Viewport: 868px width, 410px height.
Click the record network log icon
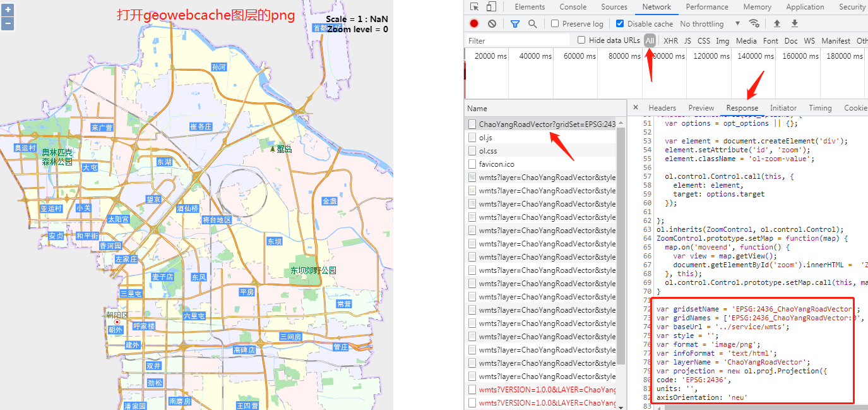click(473, 23)
